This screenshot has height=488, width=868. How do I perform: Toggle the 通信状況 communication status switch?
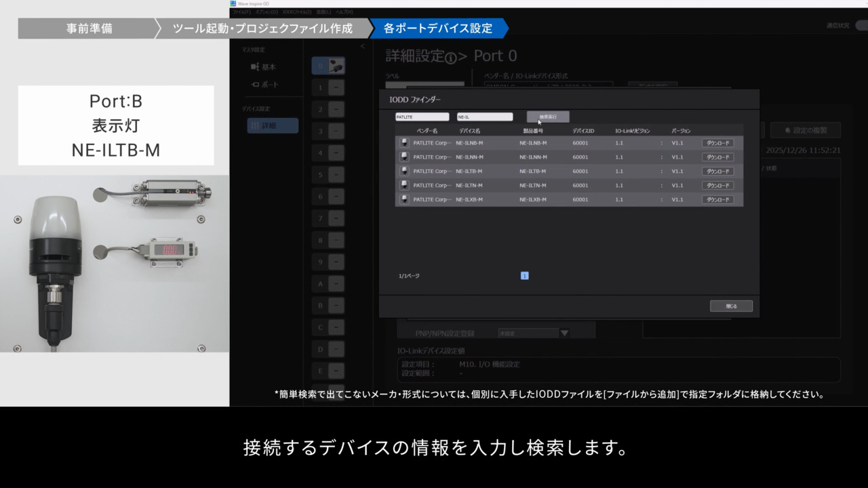point(861,26)
